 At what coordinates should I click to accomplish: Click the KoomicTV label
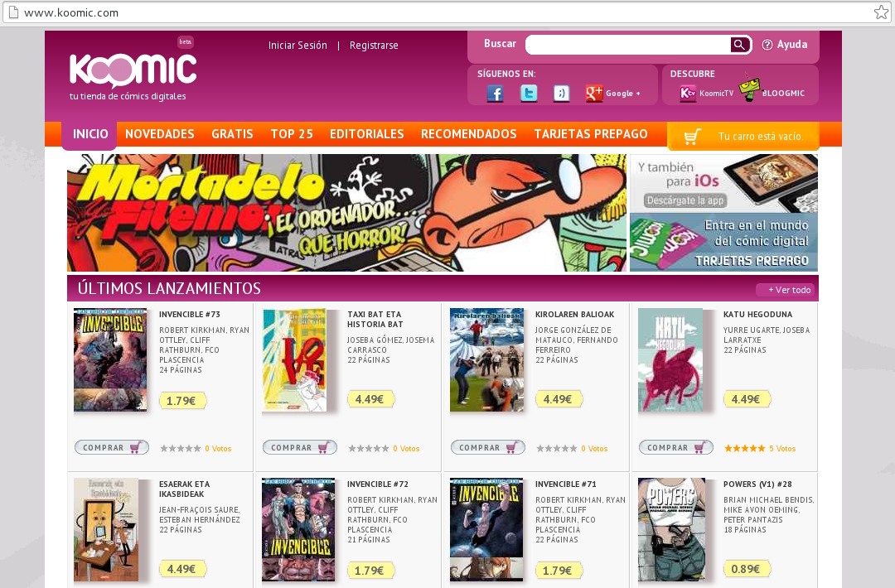716,94
